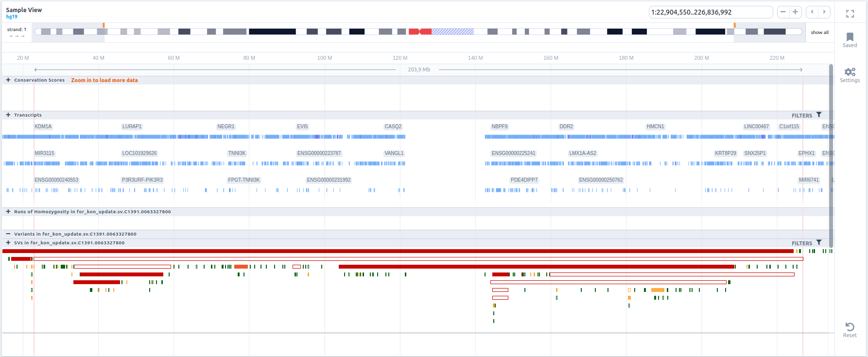Navigate to previous region with left chevron
This screenshot has height=357, width=868.
812,12
